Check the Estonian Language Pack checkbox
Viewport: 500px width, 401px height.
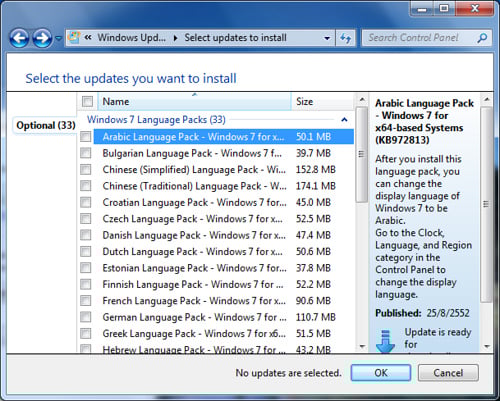85,268
